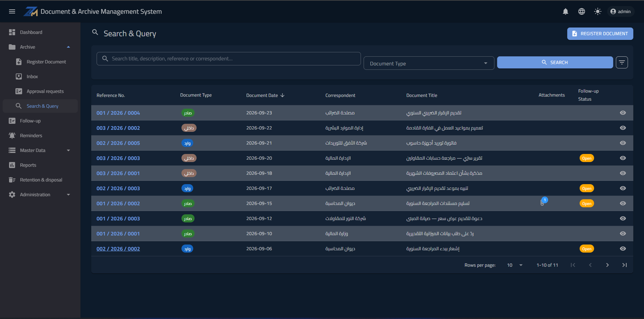This screenshot has width=644, height=319.
Task: Open Inbox in the sidebar
Action: click(x=40, y=76)
